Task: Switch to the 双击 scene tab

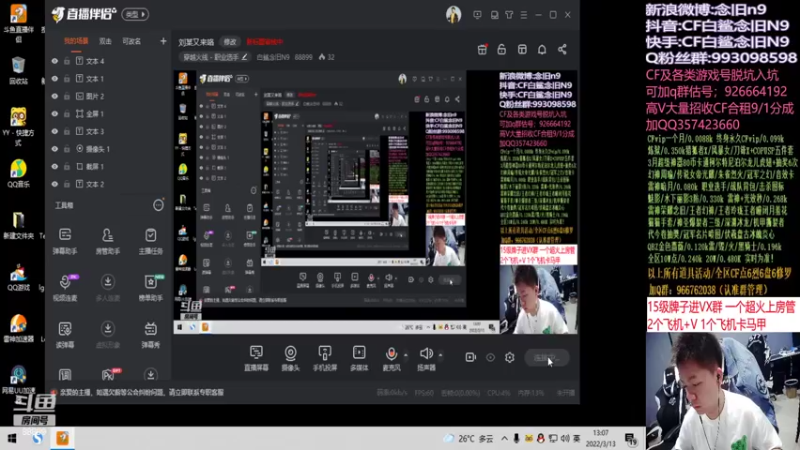Action: (x=105, y=41)
